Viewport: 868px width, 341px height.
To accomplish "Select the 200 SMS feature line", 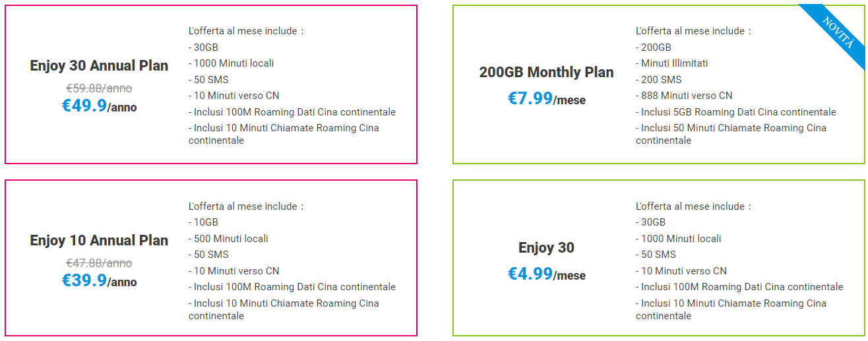I will (x=659, y=79).
